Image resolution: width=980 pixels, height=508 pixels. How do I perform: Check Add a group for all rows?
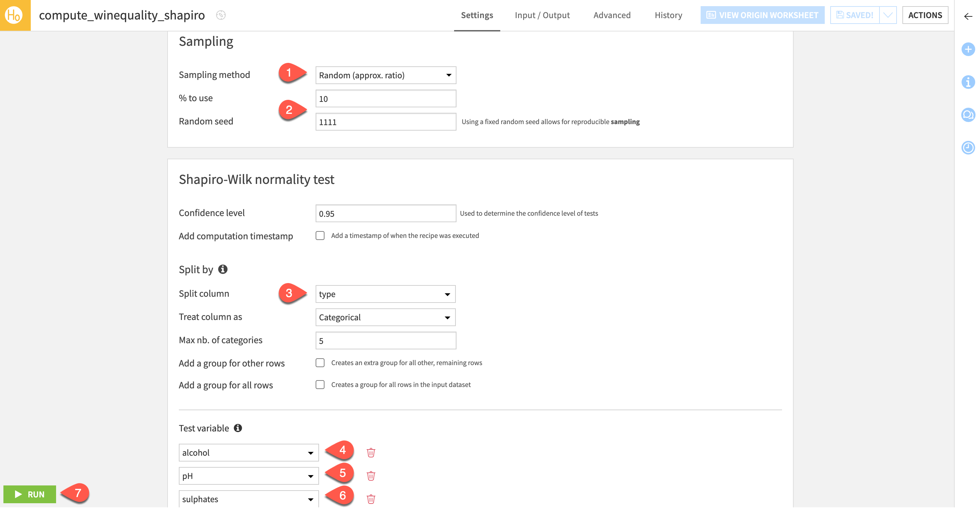point(320,385)
